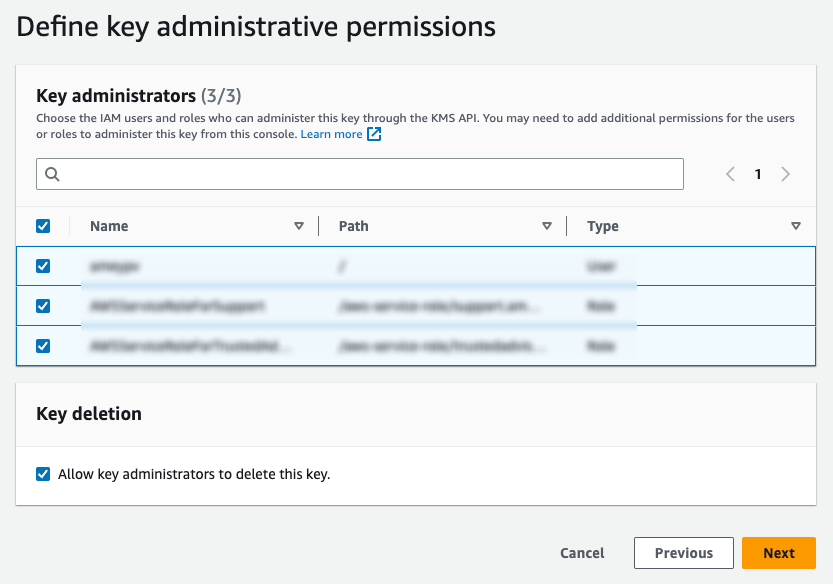Uncheck the AWSServiceRoleForTrustedAdvisor row checkbox
This screenshot has width=833, height=584.
point(43,346)
